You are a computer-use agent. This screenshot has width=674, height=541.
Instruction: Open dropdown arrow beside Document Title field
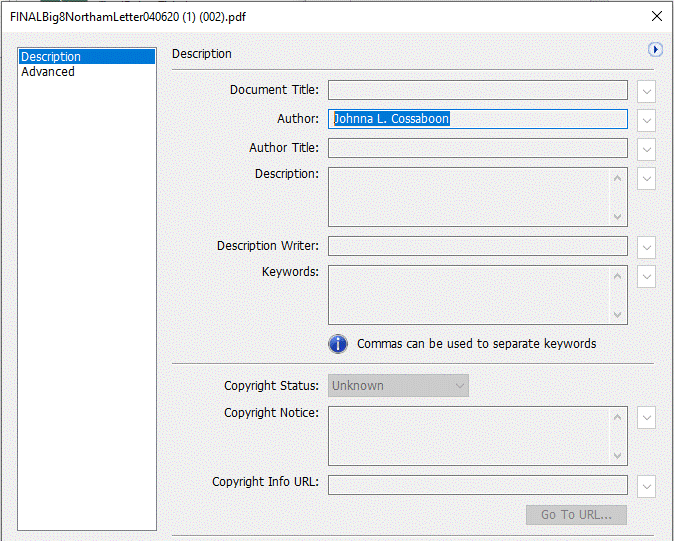(x=646, y=91)
